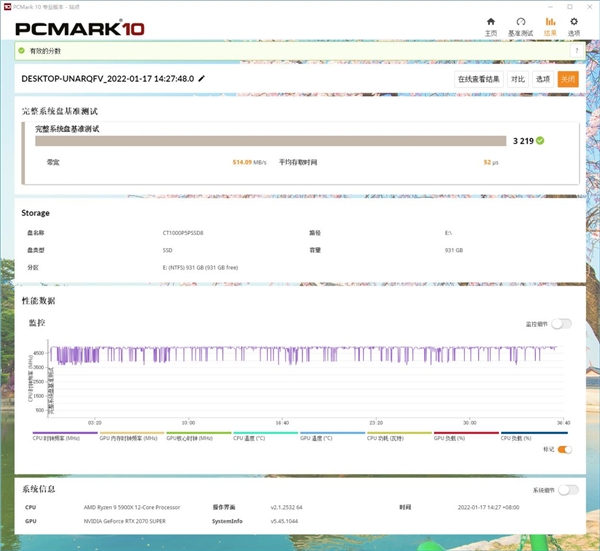This screenshot has height=551, width=600.
Task: Click bandwidth value 514.09 MB/s
Action: click(249, 162)
